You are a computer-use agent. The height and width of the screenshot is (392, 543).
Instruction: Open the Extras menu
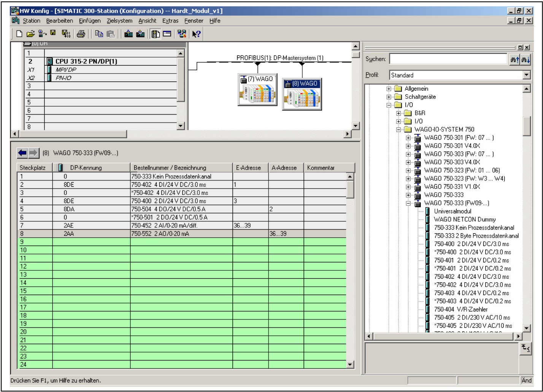(170, 21)
